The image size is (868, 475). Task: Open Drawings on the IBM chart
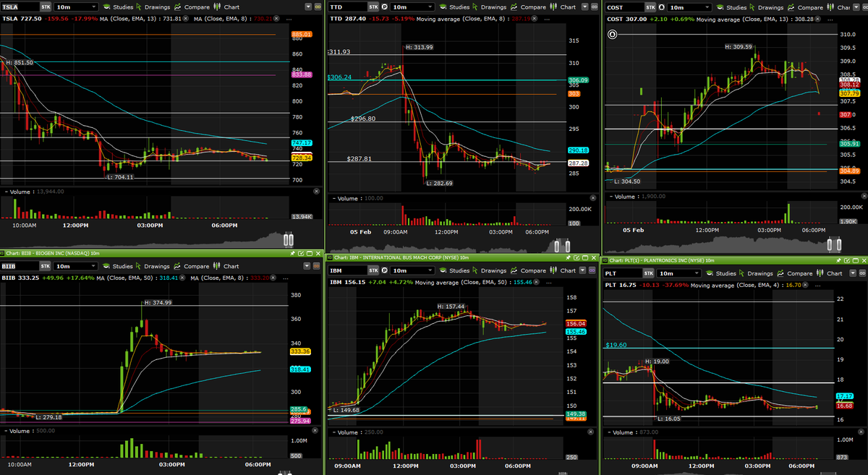pos(490,270)
